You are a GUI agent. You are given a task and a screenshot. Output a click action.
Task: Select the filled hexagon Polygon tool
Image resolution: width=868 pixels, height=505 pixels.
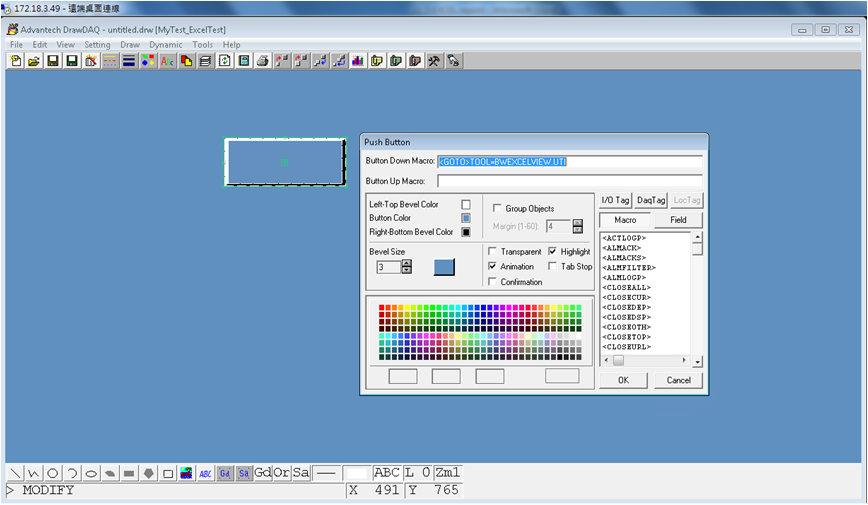tap(148, 473)
